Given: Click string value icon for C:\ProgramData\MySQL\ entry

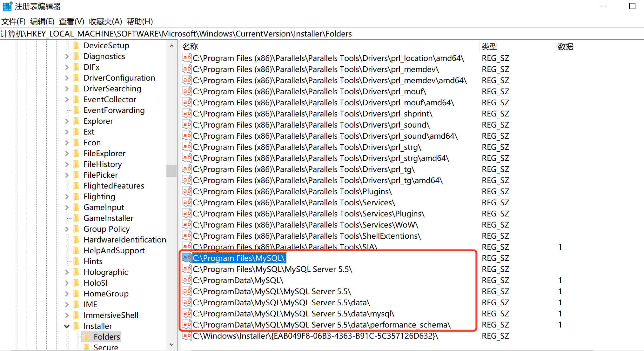Looking at the screenshot, I should [187, 280].
